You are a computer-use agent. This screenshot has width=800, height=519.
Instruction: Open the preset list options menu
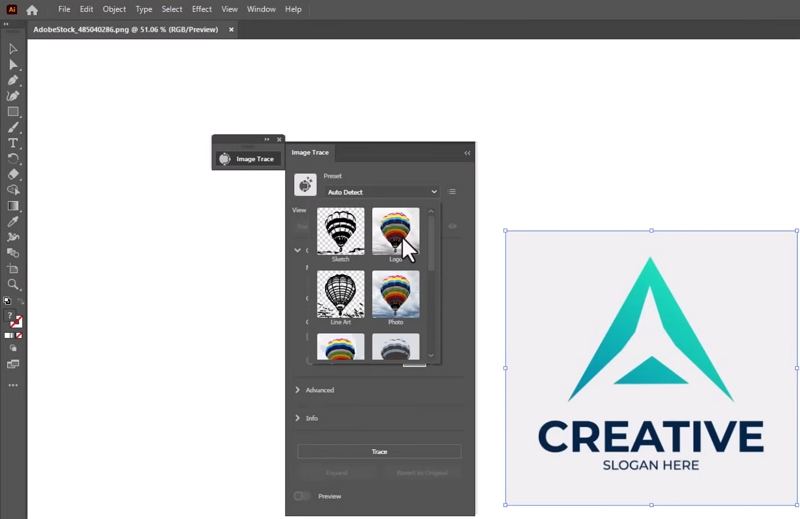coord(452,192)
